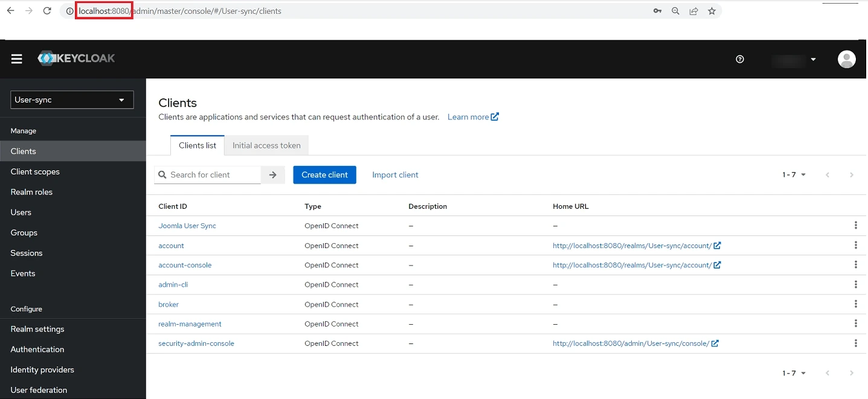Open the kebab menu on the Joomla User Sync row

pos(856,225)
